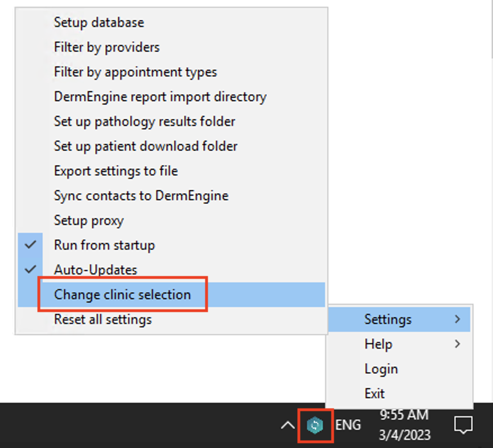493x448 pixels.
Task: Select Change clinic selection
Action: point(122,294)
